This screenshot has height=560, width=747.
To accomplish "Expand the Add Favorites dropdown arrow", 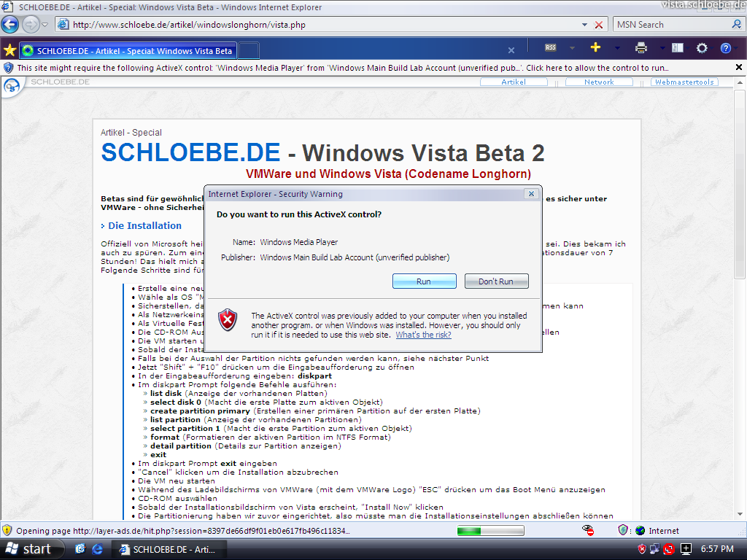I will [x=617, y=47].
